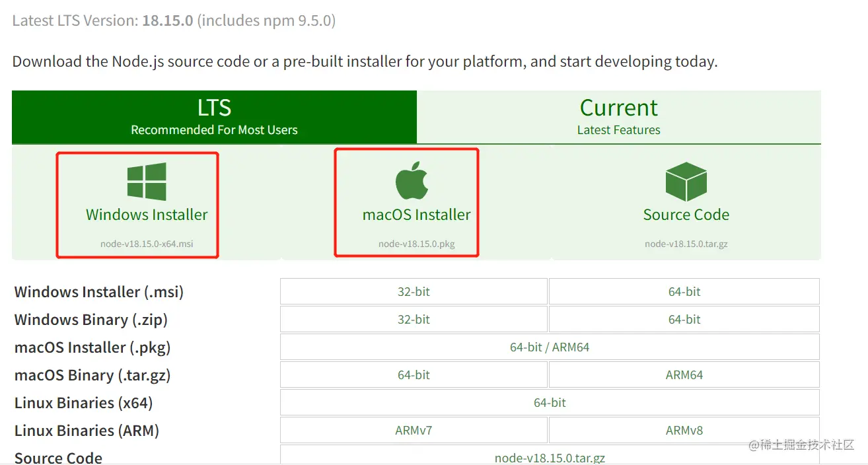Download node-v18.15.0-x64.msi file
868x465 pixels.
(147, 244)
